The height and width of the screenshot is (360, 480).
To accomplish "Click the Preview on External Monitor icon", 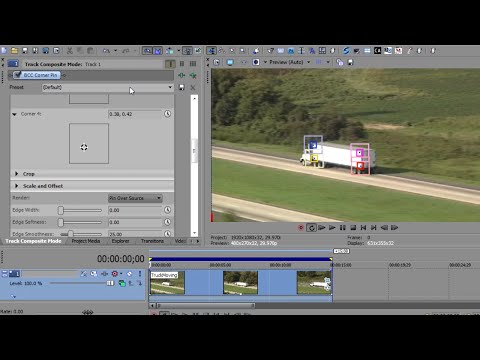I will click(x=230, y=62).
